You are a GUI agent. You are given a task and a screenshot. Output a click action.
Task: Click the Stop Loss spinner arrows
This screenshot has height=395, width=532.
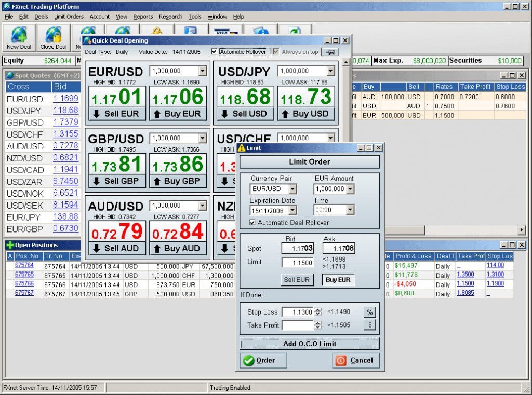coord(317,312)
